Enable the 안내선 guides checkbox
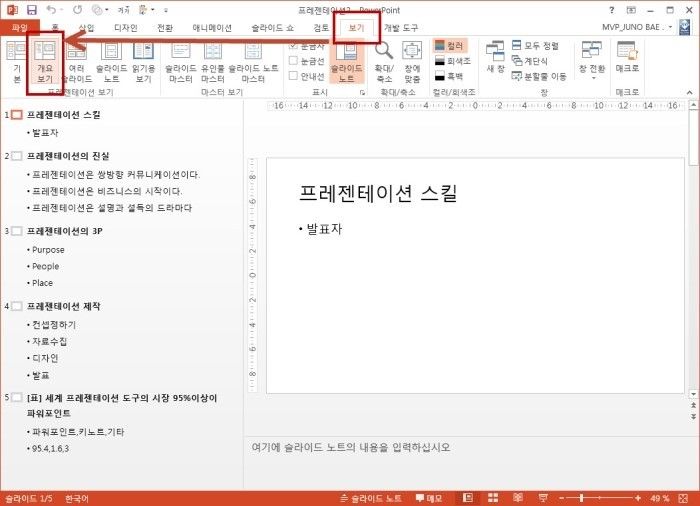The height and width of the screenshot is (506, 700). pos(293,76)
